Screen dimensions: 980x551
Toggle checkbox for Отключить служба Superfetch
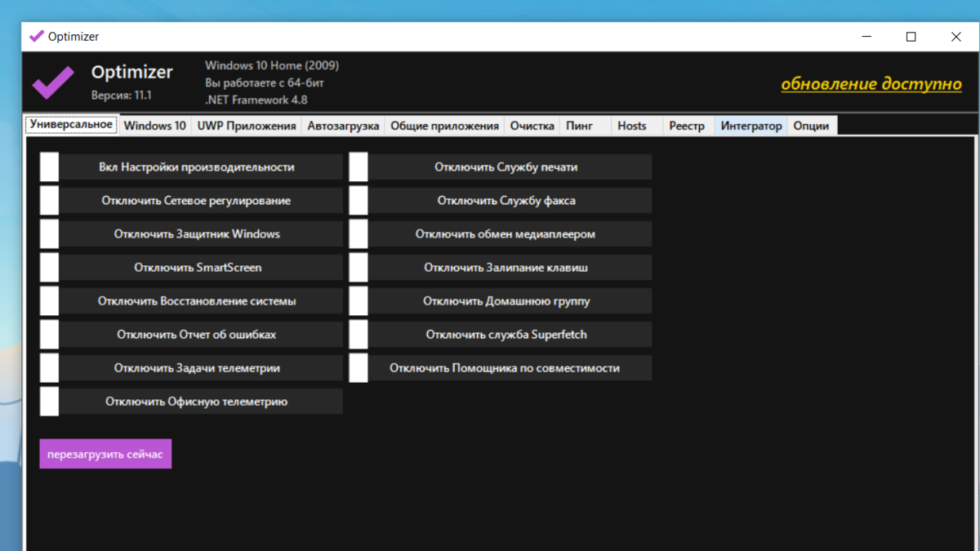359,335
